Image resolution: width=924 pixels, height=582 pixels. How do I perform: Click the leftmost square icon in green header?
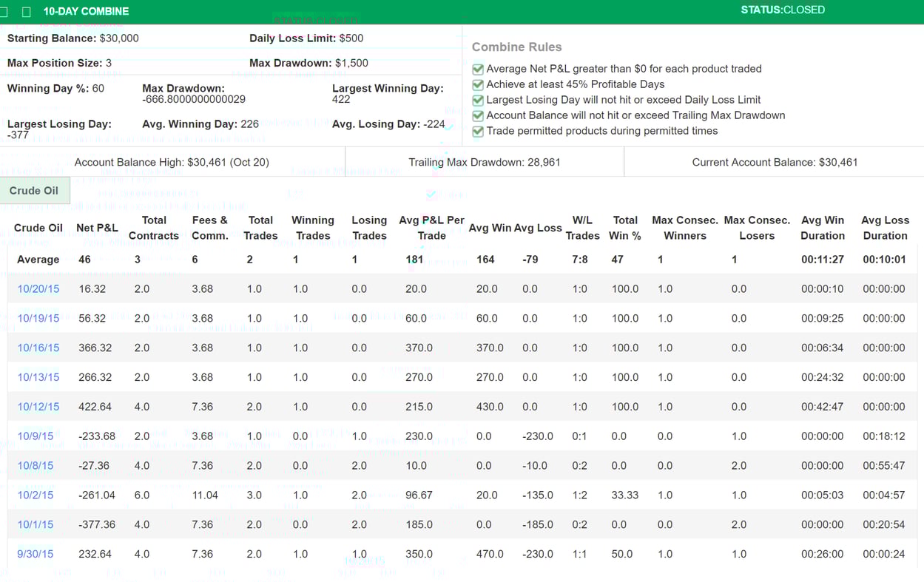(4, 12)
